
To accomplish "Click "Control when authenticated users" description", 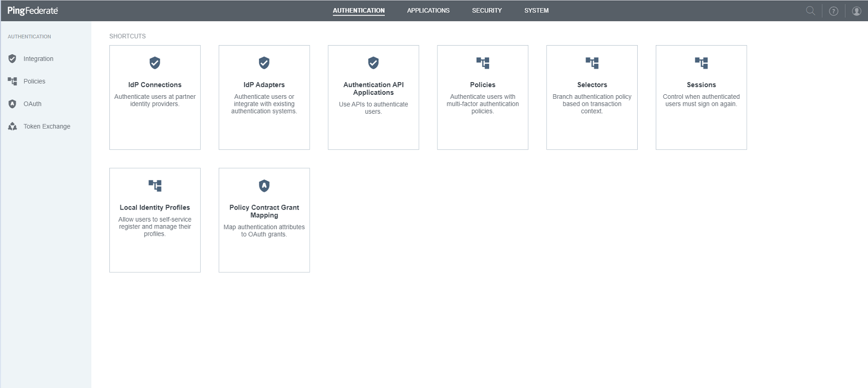I will (x=701, y=100).
